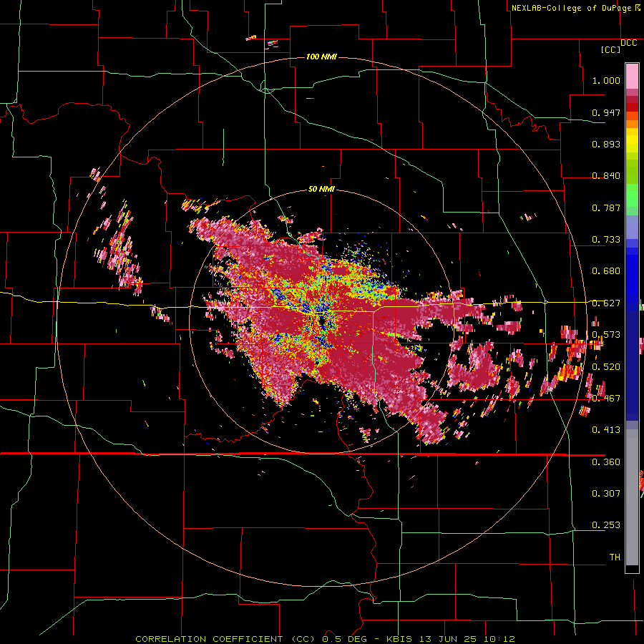Image resolution: width=644 pixels, height=644 pixels.
Task: Click the 50 NMI range ring label
Action: (x=321, y=189)
